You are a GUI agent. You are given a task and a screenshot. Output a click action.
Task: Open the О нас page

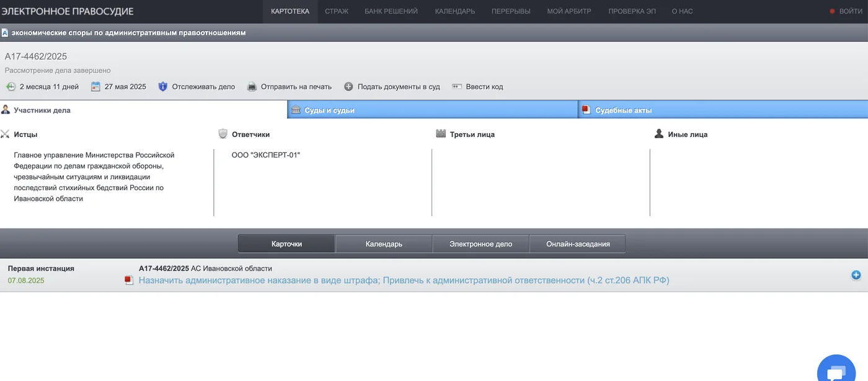click(682, 11)
